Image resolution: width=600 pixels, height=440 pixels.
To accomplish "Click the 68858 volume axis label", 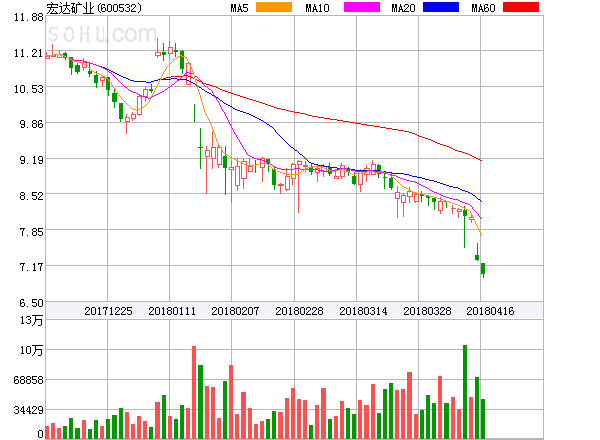I will coord(29,380).
